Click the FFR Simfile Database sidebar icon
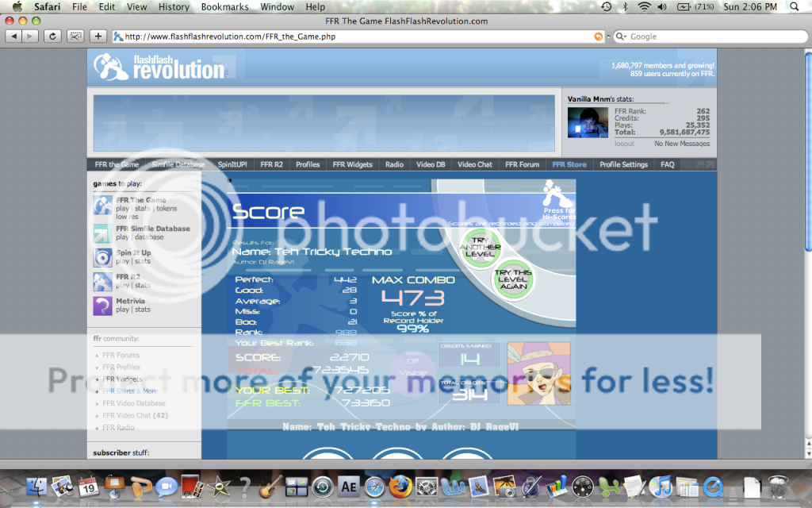812x508 pixels. (103, 233)
